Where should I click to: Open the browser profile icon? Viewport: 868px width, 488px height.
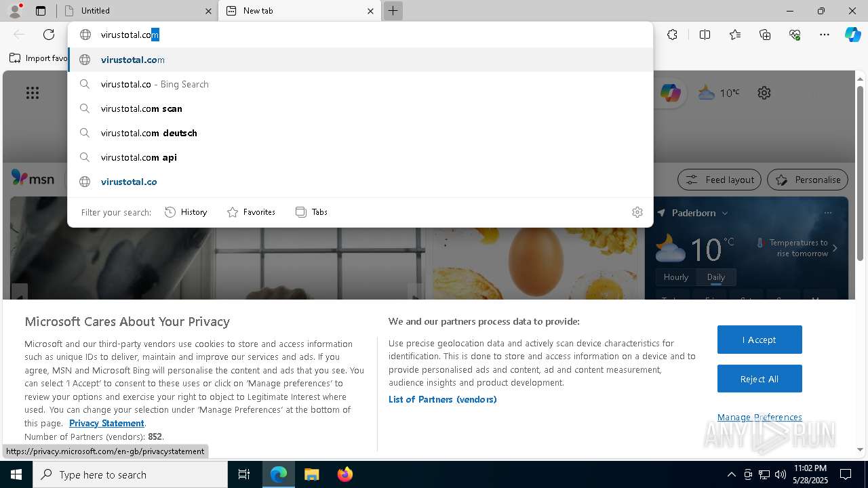coord(15,10)
